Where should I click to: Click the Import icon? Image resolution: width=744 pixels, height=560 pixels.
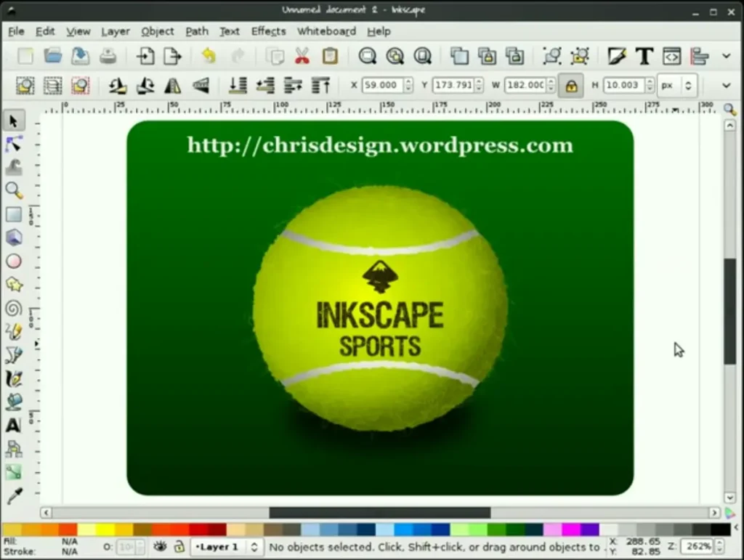point(145,56)
